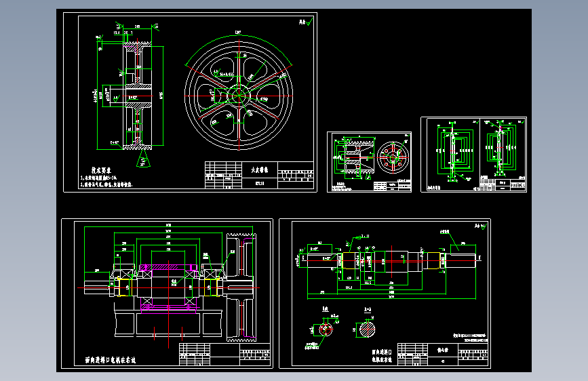Select the pulley section on the assembly drawing's right side
This screenshot has width=588, height=381.
coord(241,287)
